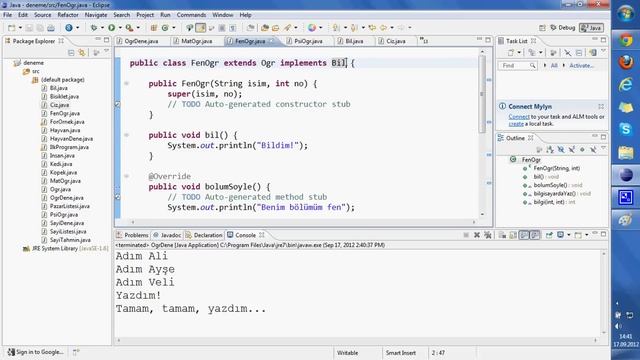
Task: Open the Task List view menu triangle
Action: (603, 51)
